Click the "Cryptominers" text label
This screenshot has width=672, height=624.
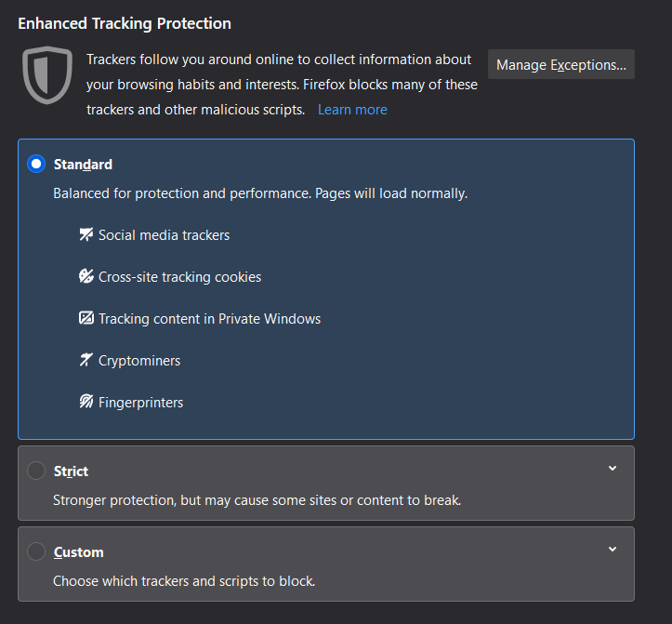(x=139, y=361)
